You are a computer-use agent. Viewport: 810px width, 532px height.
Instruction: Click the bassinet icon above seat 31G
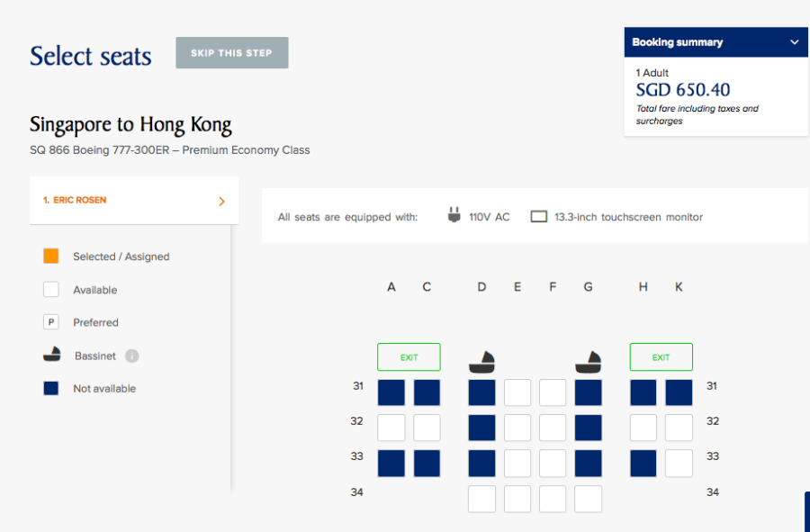(588, 362)
